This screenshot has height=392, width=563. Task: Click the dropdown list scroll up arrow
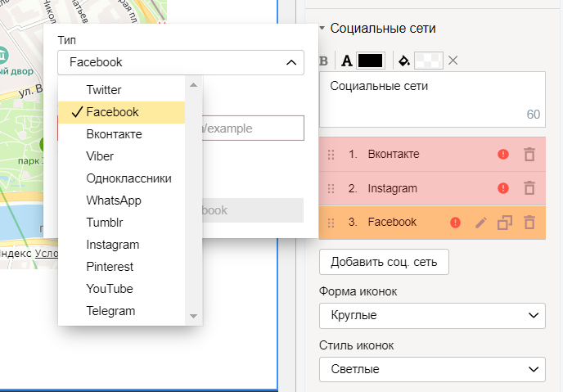pos(193,85)
